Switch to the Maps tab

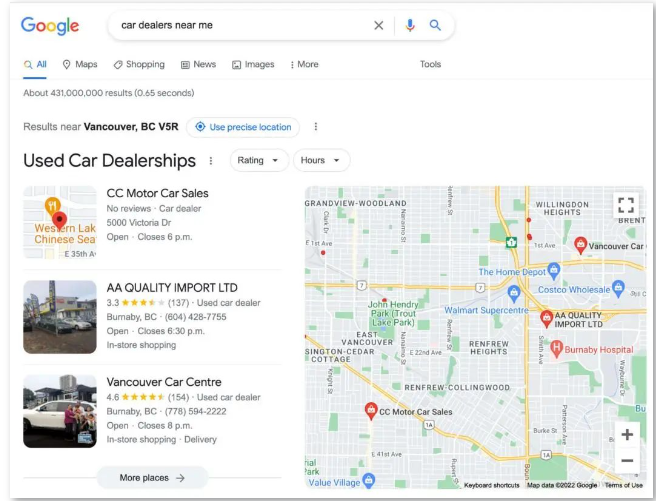80,64
